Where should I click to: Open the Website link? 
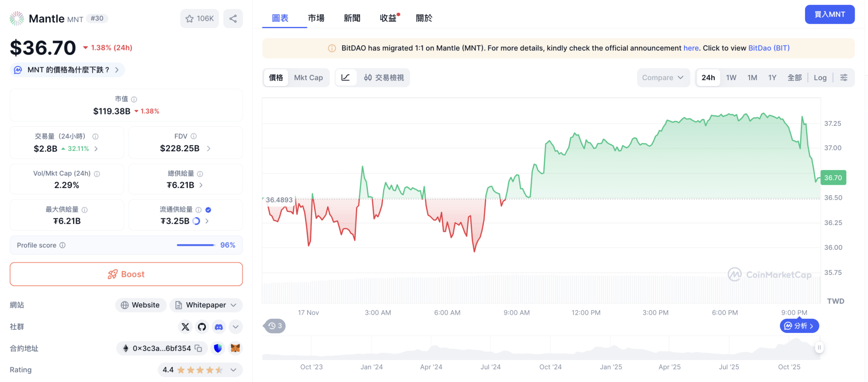click(141, 305)
